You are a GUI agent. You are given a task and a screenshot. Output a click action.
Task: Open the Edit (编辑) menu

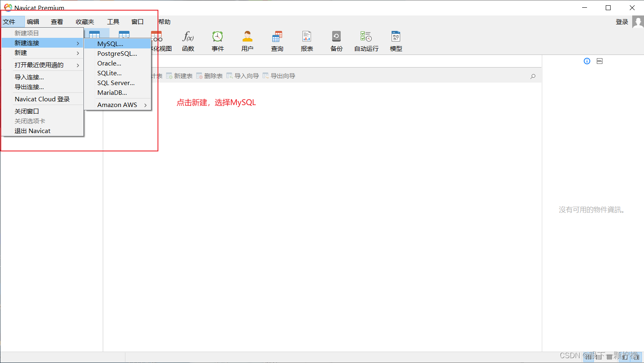coord(33,22)
